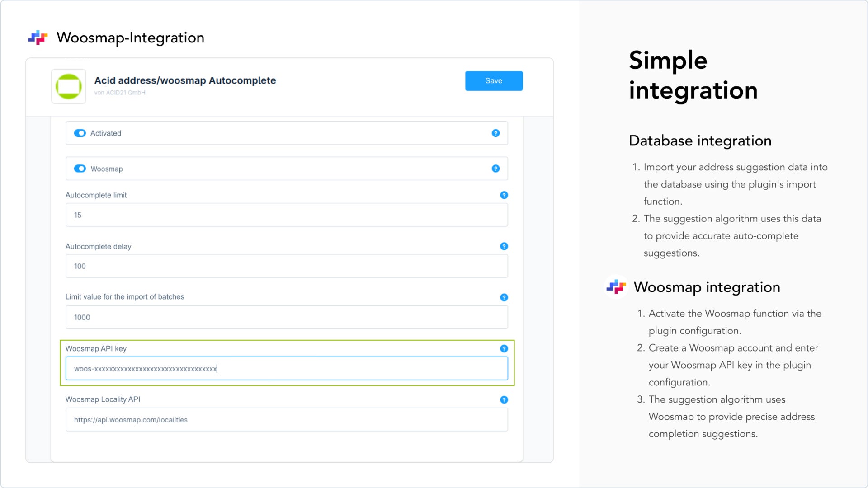The width and height of the screenshot is (868, 488).
Task: Click the Woosmap logo next to Woosmap integration heading
Action: pyautogui.click(x=616, y=287)
